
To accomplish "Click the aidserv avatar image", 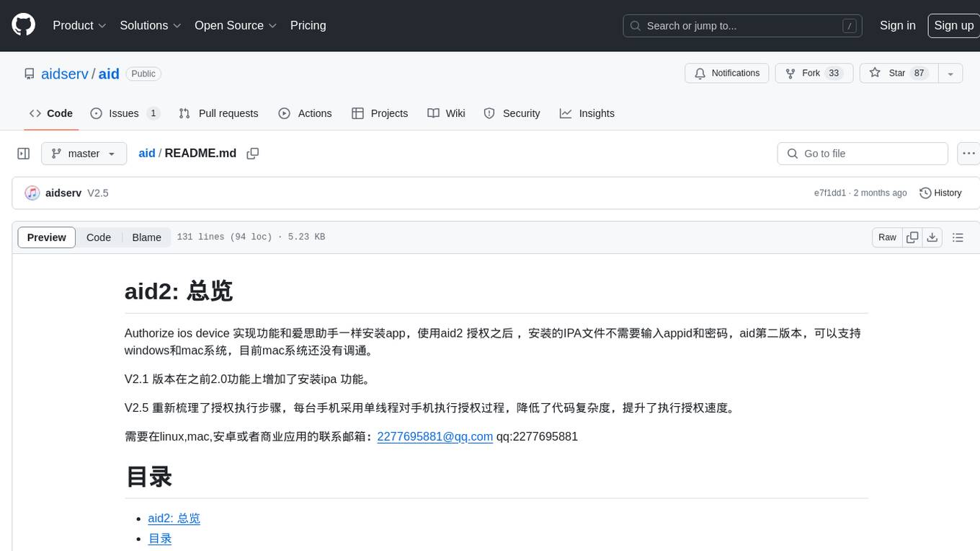I will 32,193.
